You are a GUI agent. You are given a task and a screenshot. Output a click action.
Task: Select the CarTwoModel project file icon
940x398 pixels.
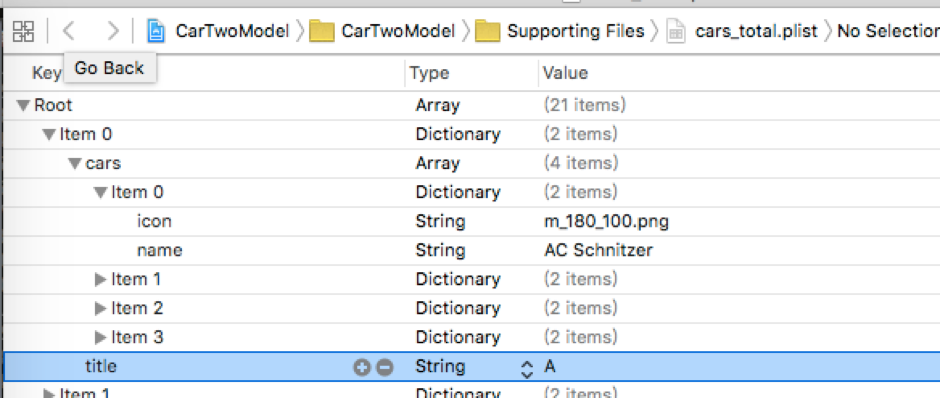pyautogui.click(x=156, y=31)
